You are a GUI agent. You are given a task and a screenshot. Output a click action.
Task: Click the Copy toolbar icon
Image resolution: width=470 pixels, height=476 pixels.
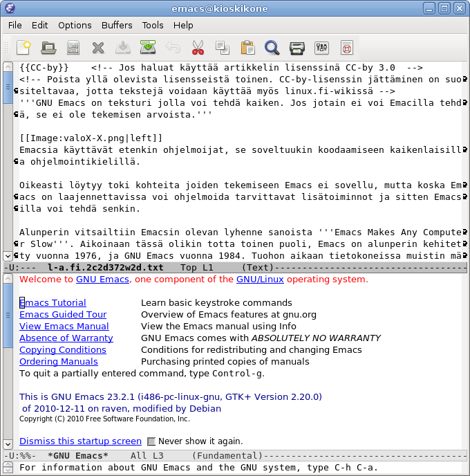[223, 48]
